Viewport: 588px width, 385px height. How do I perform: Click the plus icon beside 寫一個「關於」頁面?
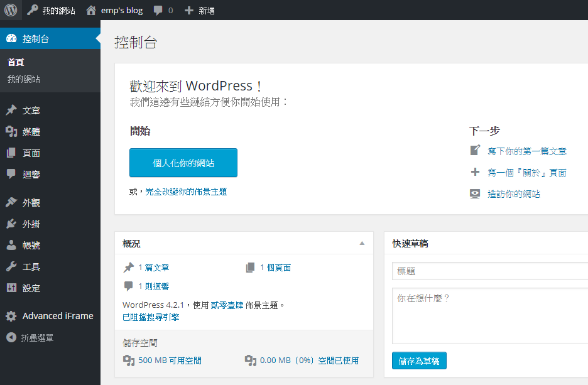click(x=475, y=172)
